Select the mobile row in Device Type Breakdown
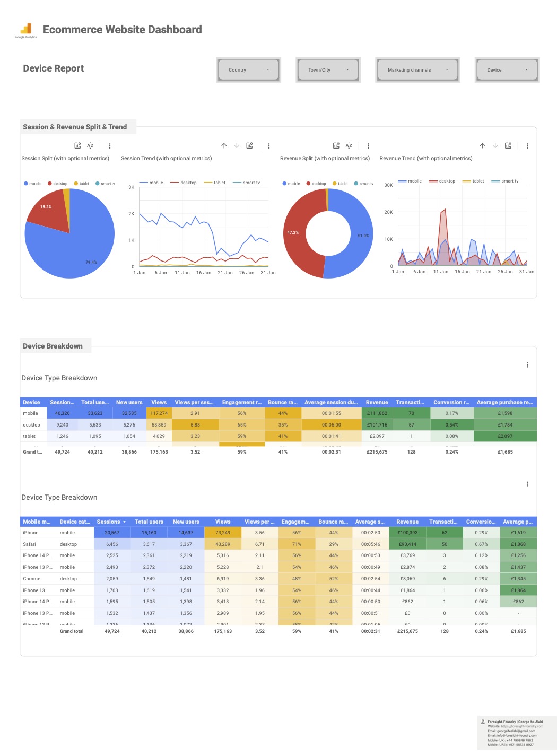557x756 pixels. pyautogui.click(x=31, y=413)
